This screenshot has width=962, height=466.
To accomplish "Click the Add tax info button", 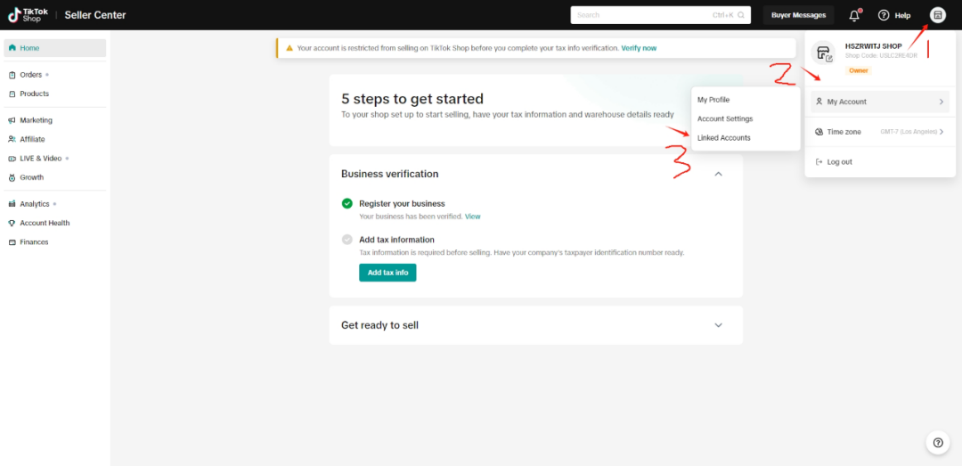I will (388, 273).
